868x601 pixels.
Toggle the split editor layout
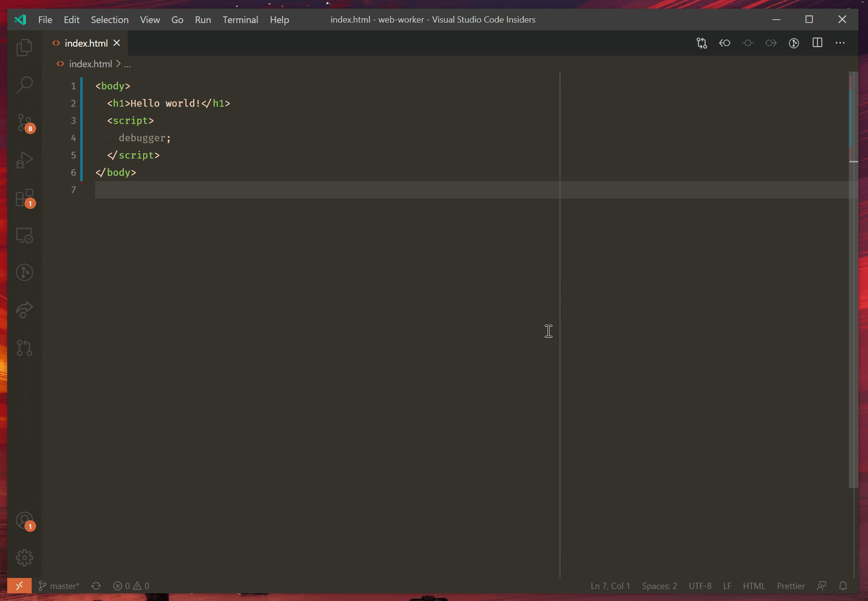(x=818, y=43)
